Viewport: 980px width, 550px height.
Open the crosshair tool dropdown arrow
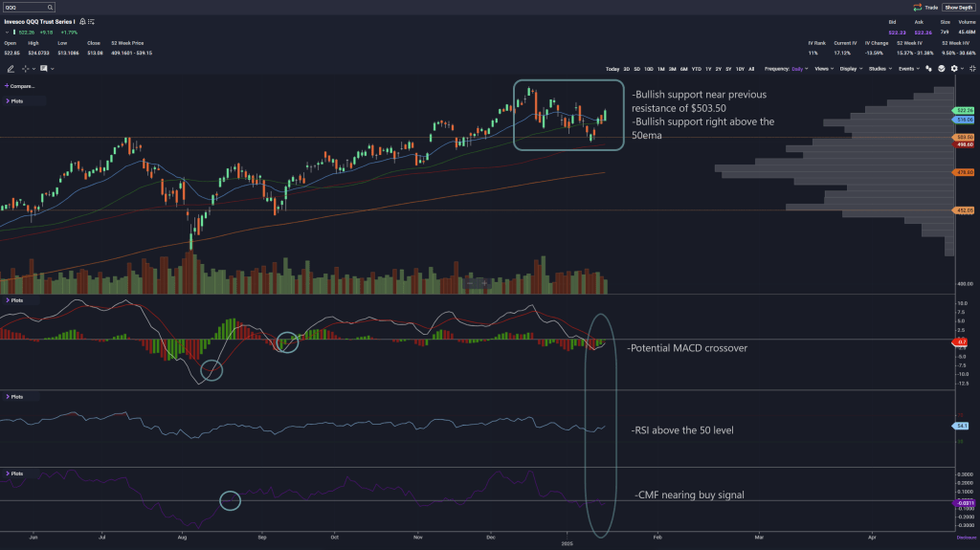pos(33,69)
